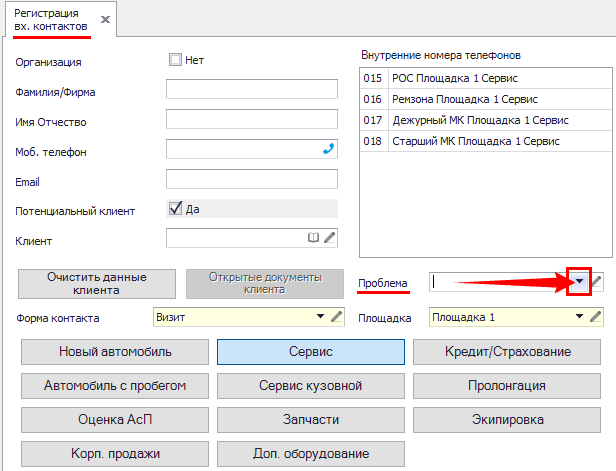Click into the Фамилия/Фирма input field
Image resolution: width=616 pixels, height=471 pixels.
click(x=252, y=90)
